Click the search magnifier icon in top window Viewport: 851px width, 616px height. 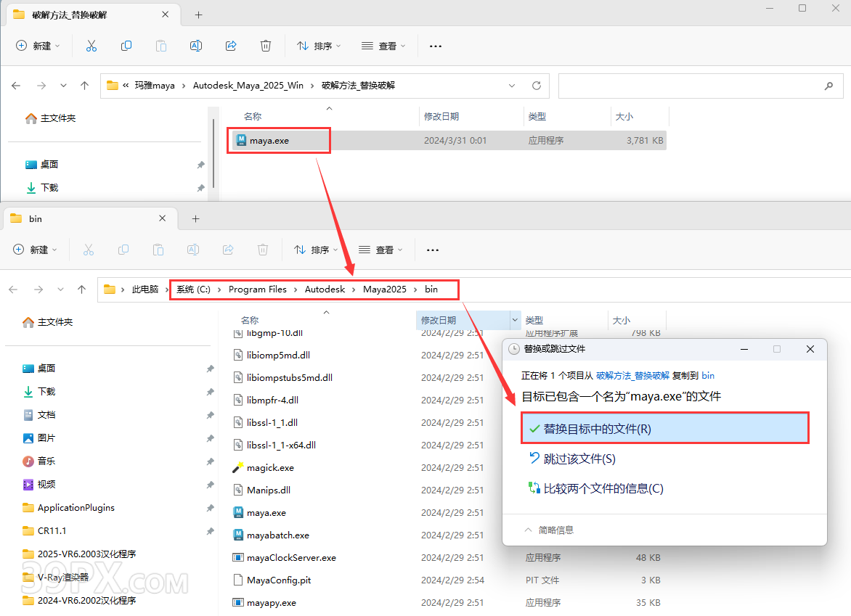click(x=828, y=86)
